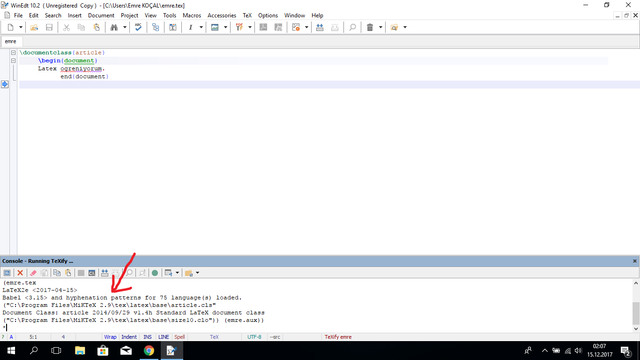The height and width of the screenshot is (360, 640).
Task: Click the italic I toolbar icon
Action: click(x=190, y=27)
